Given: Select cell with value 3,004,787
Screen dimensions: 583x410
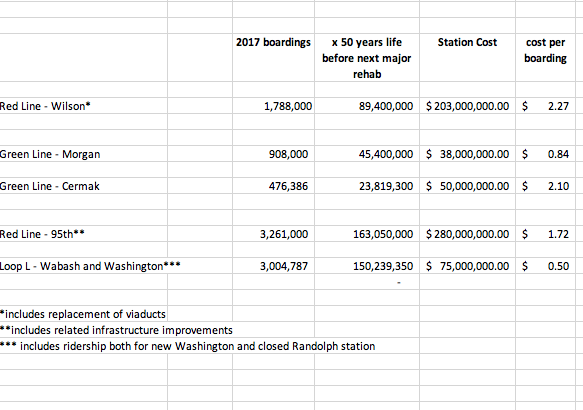Looking at the screenshot, I should click(x=273, y=266).
